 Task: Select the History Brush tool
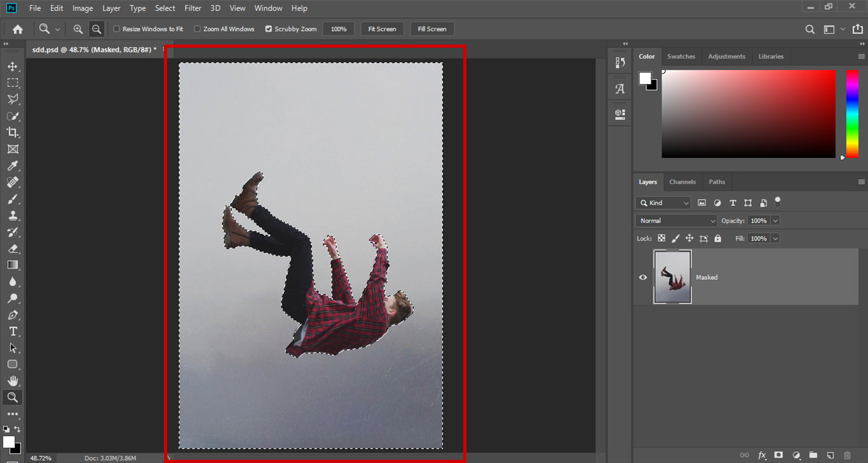pos(13,231)
